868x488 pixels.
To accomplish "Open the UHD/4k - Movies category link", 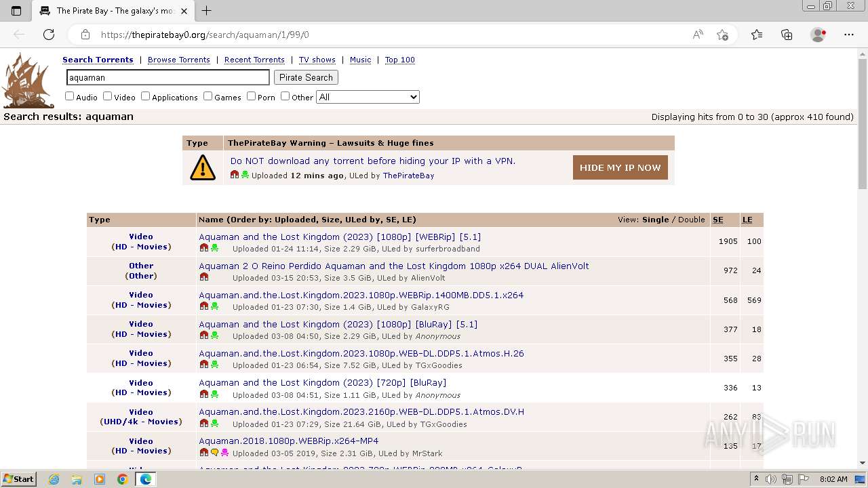I will click(x=141, y=422).
